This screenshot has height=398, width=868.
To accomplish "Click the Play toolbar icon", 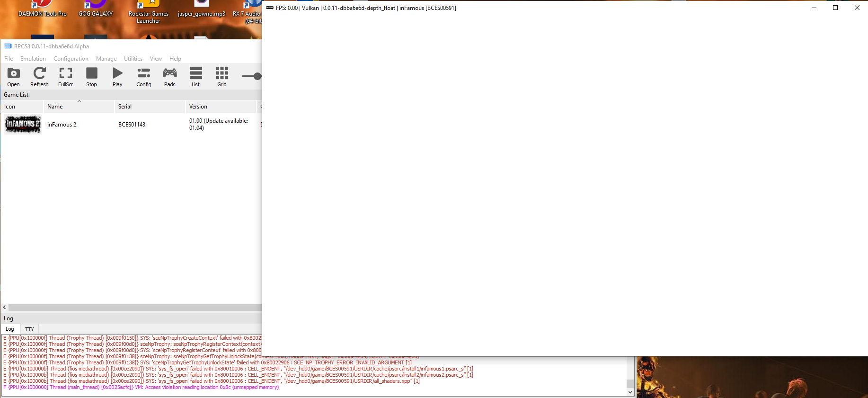I will tap(117, 77).
